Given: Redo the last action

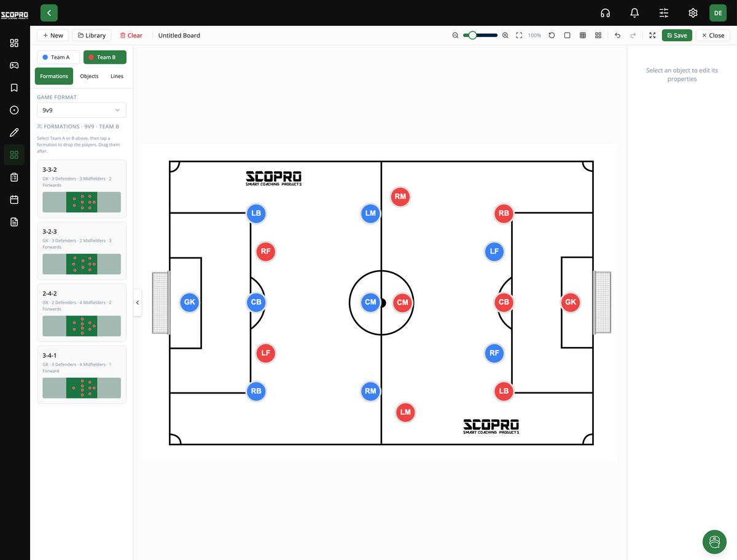Looking at the screenshot, I should (633, 36).
